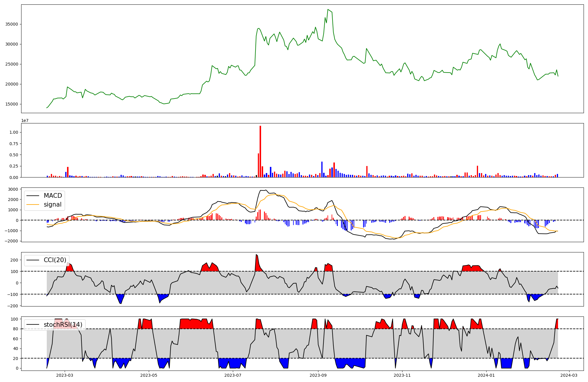This screenshot has height=382, width=588.
Task: Click the orange signal legend line
Action: tap(33, 205)
